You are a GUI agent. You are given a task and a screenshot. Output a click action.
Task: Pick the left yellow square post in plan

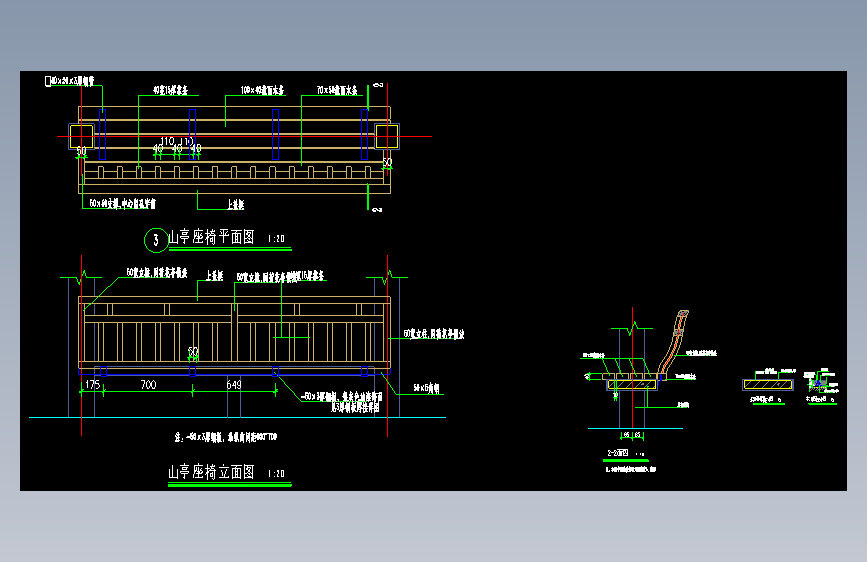click(x=81, y=137)
